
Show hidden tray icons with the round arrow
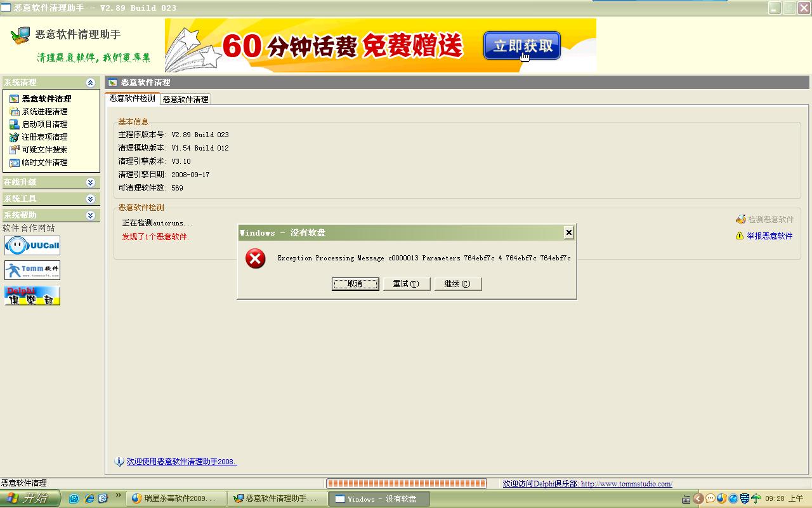(698, 498)
